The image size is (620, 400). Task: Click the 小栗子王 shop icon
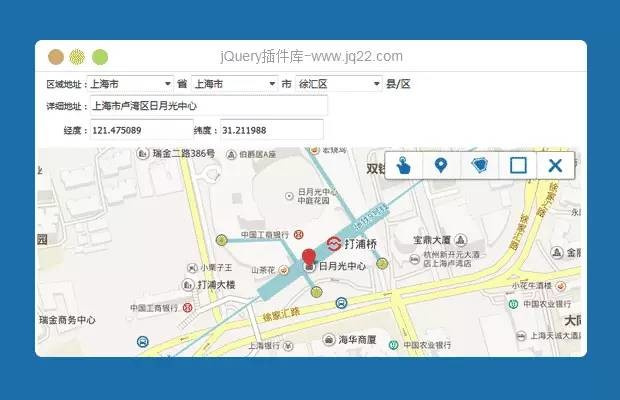click(192, 268)
